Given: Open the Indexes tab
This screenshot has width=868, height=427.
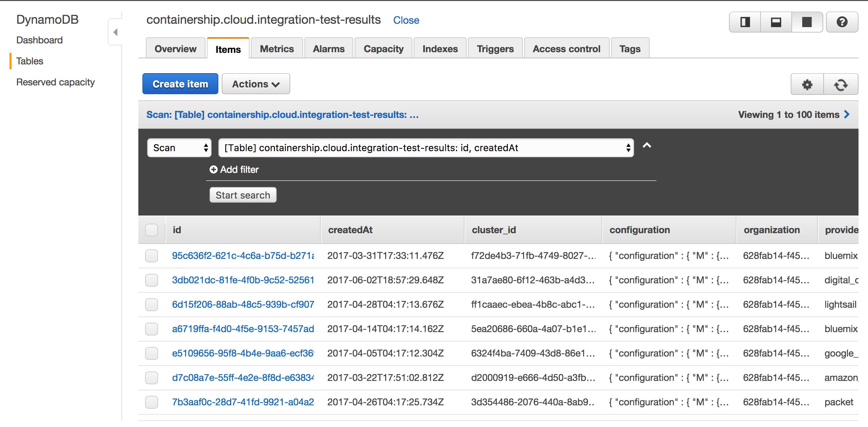Looking at the screenshot, I should tap(440, 49).
